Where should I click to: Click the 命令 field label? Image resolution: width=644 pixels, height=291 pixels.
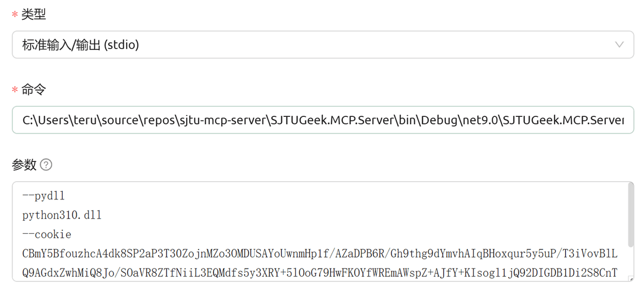coord(34,89)
